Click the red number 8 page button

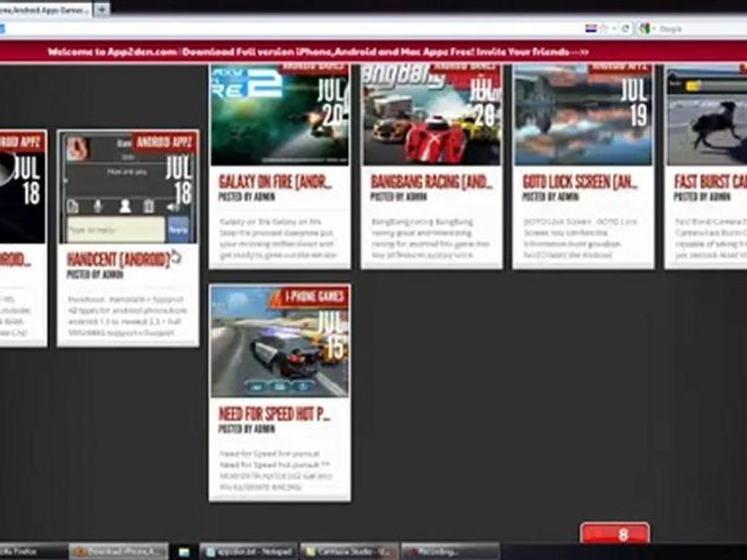pos(615,534)
